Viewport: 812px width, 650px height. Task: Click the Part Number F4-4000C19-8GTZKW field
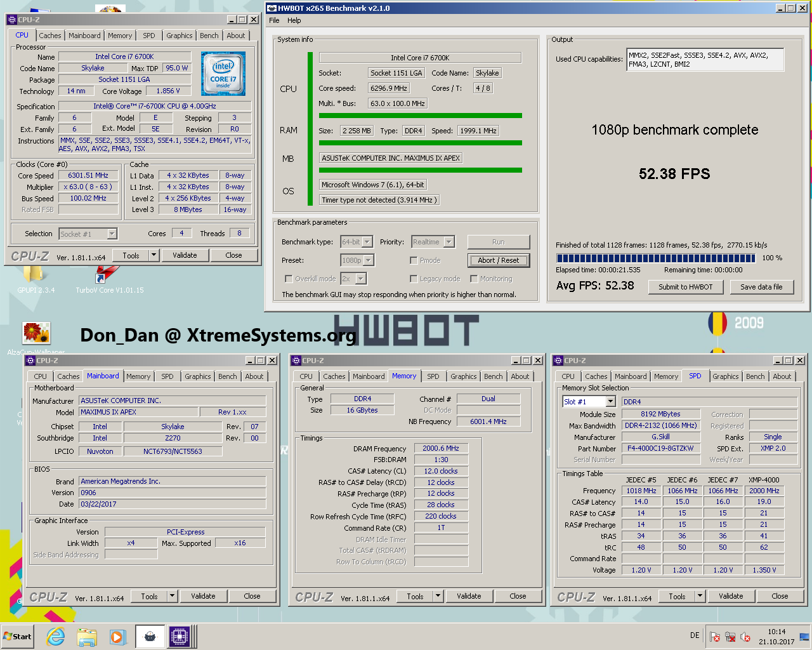tap(660, 448)
